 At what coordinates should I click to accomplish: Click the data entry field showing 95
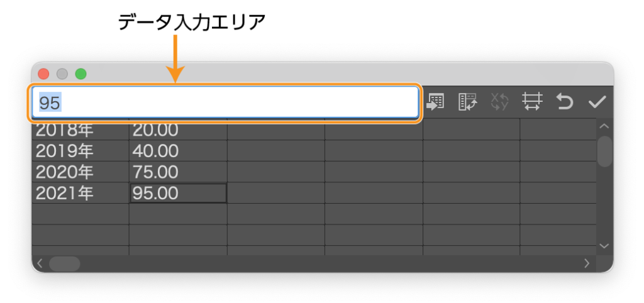(225, 102)
